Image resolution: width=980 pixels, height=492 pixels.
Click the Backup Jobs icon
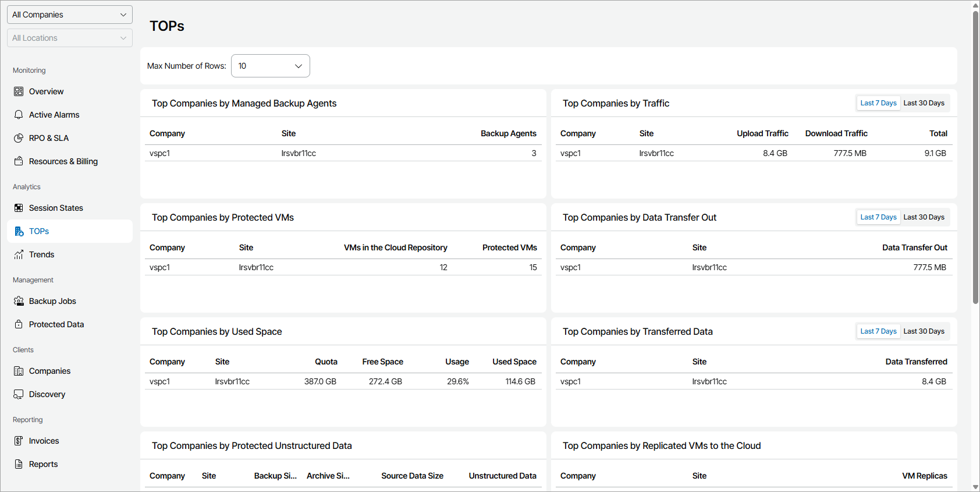coord(19,301)
